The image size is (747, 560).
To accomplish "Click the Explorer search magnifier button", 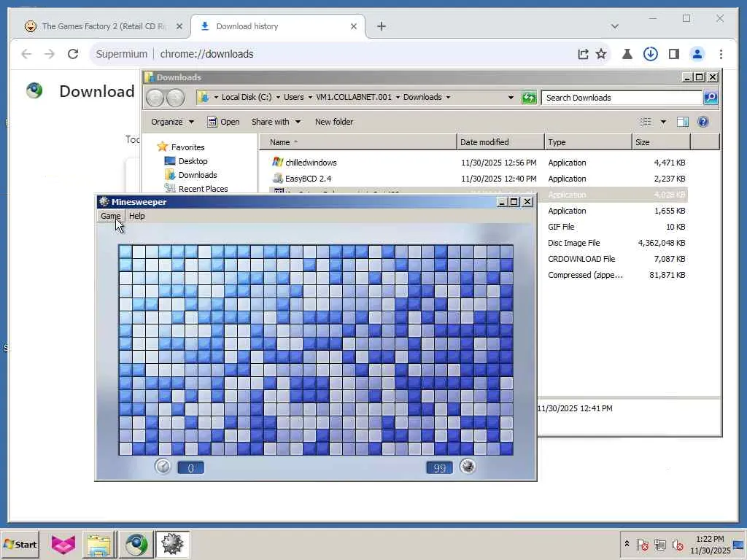I will pyautogui.click(x=711, y=98).
